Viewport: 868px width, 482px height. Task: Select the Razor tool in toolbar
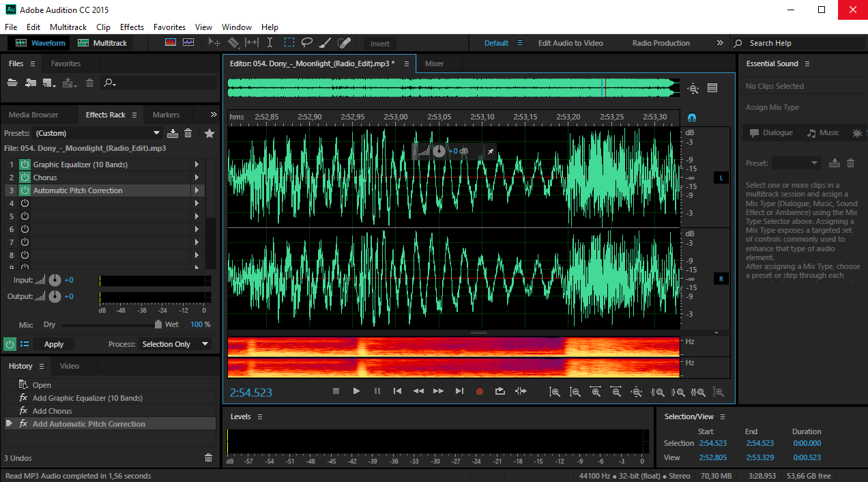[233, 42]
